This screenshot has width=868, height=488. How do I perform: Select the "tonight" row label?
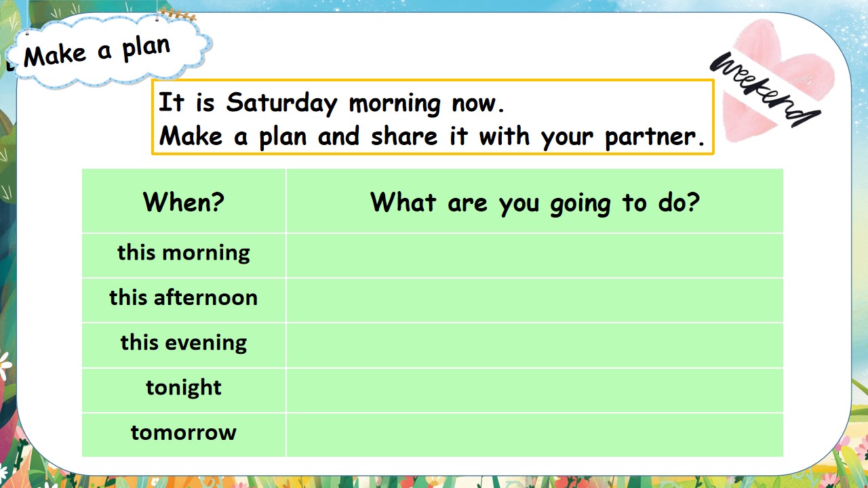(184, 388)
